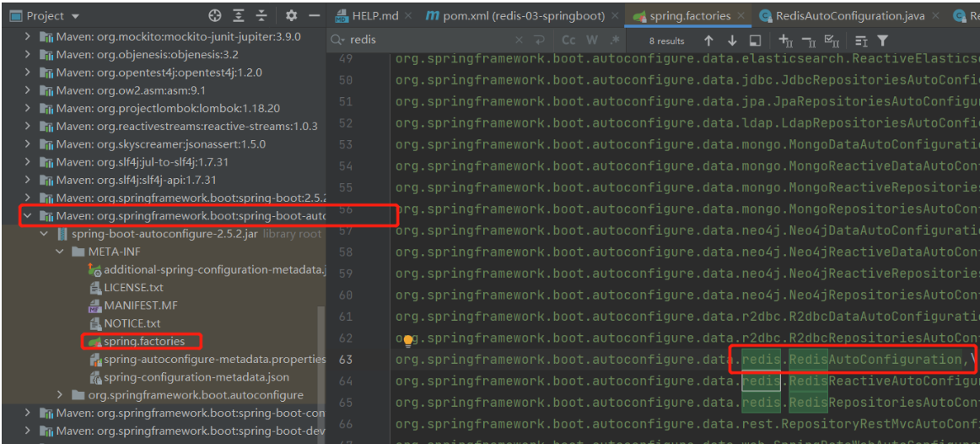Screen dimensions: 980x444
Task: Expand Maven org.ow2.asm:asm:9.1 library
Action: point(28,90)
